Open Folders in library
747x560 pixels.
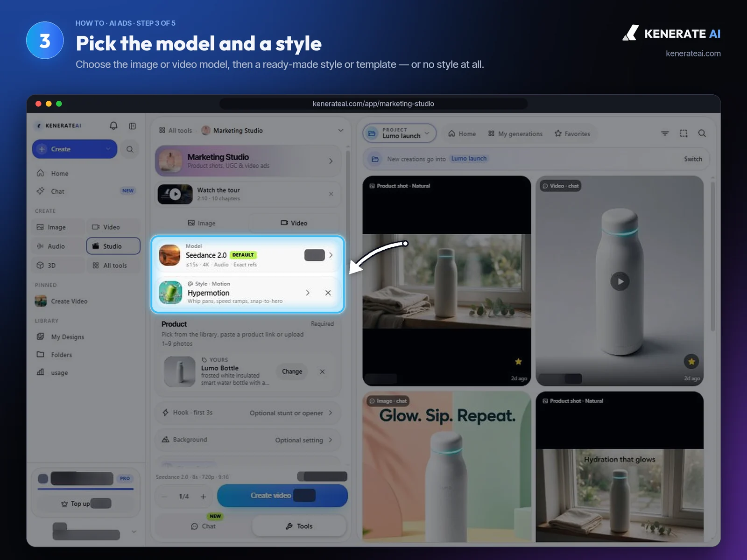[86, 355]
